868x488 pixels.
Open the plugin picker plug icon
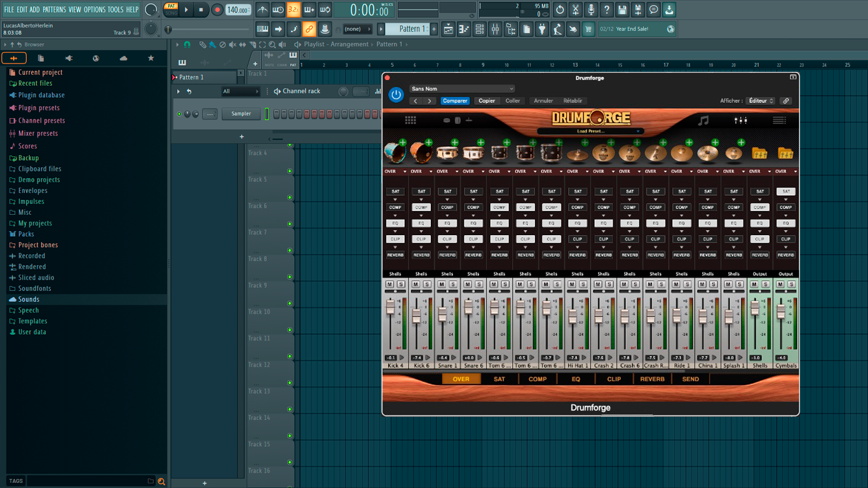coord(542,29)
